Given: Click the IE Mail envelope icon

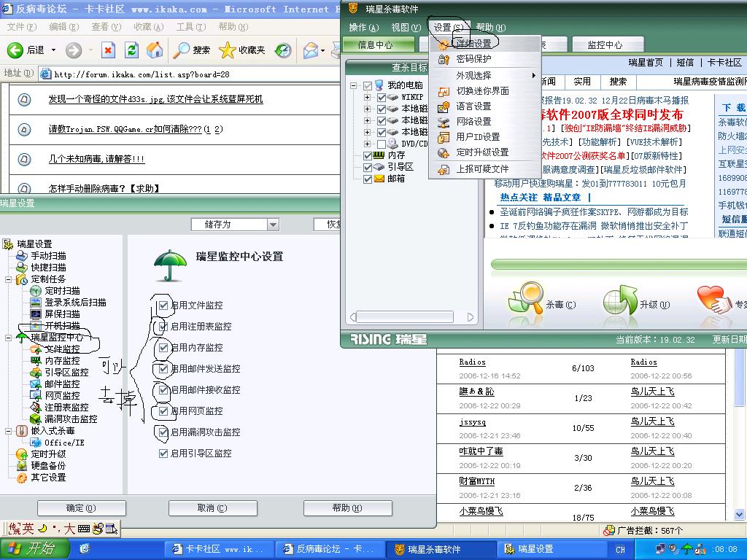Looking at the screenshot, I should coord(311,50).
